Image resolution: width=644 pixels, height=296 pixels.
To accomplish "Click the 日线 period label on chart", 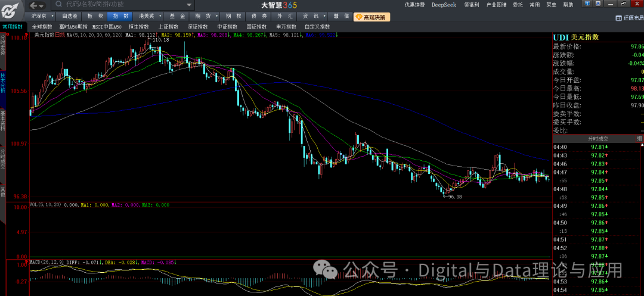I will coord(60,35).
